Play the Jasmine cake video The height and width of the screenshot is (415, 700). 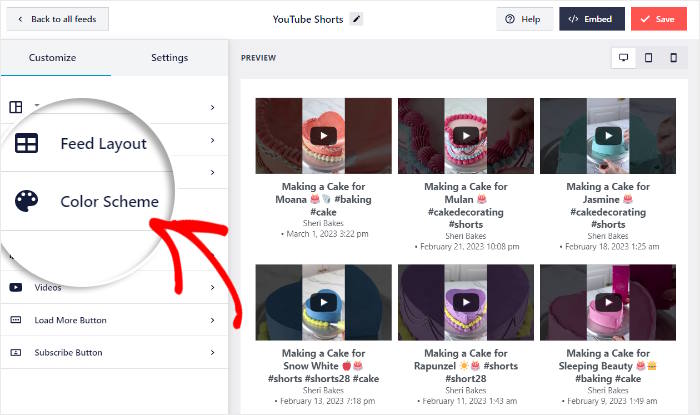(x=608, y=136)
